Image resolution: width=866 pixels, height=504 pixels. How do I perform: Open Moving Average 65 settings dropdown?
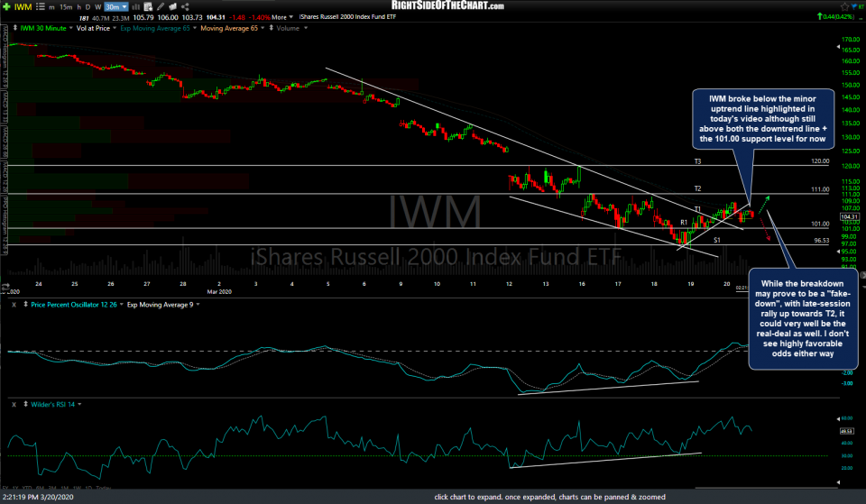263,28
